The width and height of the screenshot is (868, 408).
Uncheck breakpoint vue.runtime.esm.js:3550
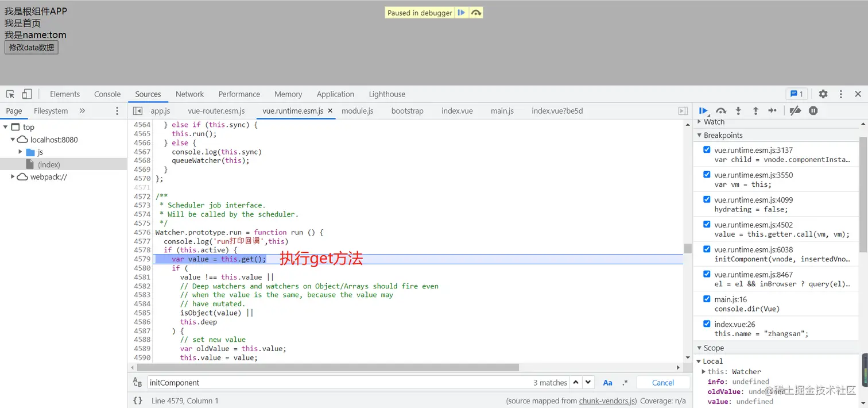(x=707, y=174)
